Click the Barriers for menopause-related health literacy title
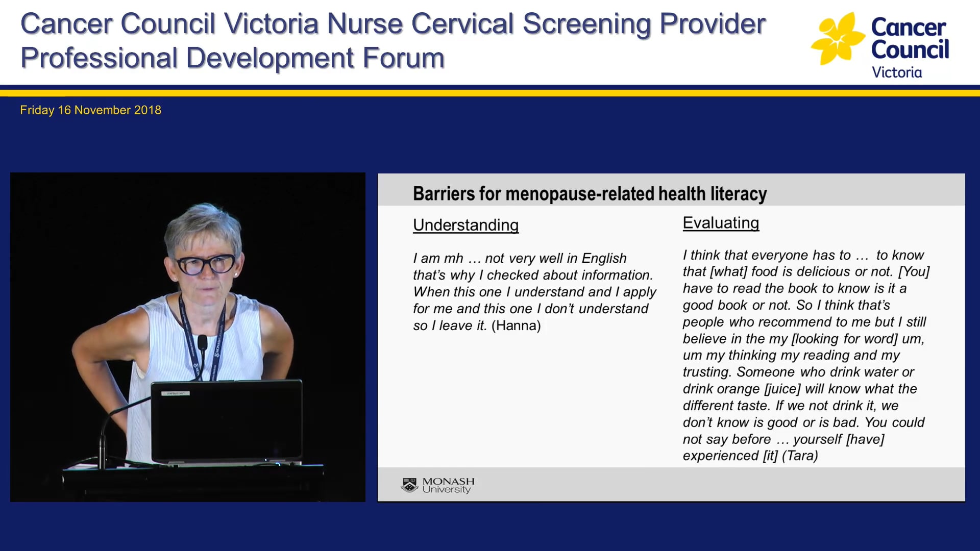The height and width of the screenshot is (551, 980). tap(590, 194)
